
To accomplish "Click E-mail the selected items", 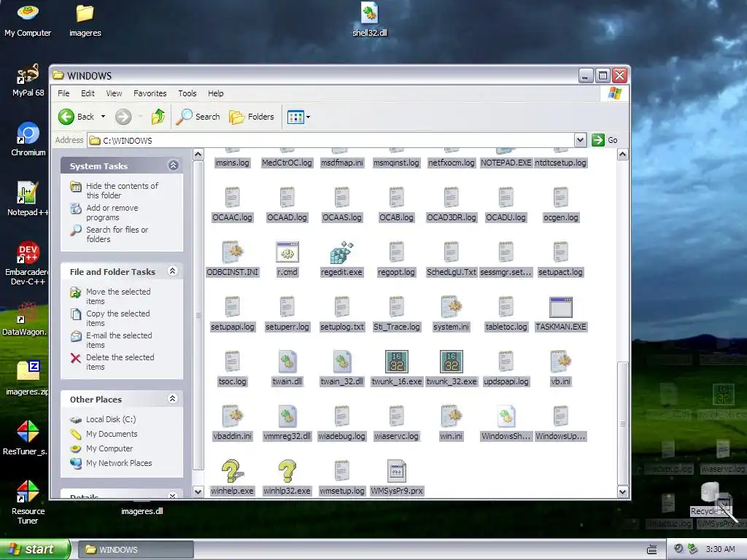I will [119, 340].
